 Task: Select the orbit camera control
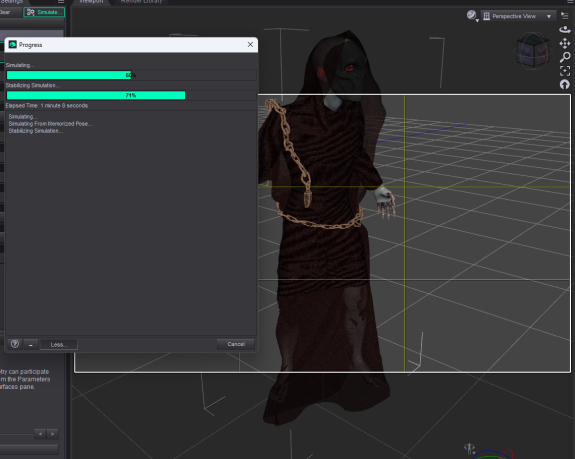click(565, 29)
